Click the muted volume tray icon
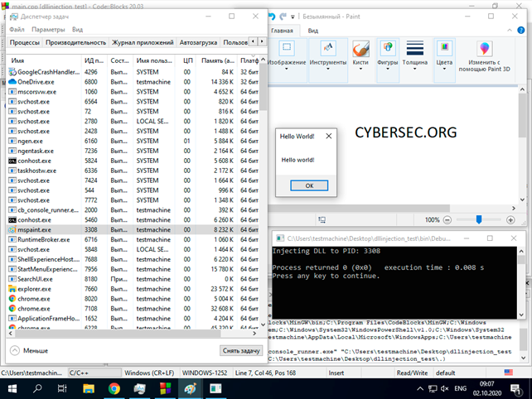This screenshot has width=532, height=399. coord(444,388)
